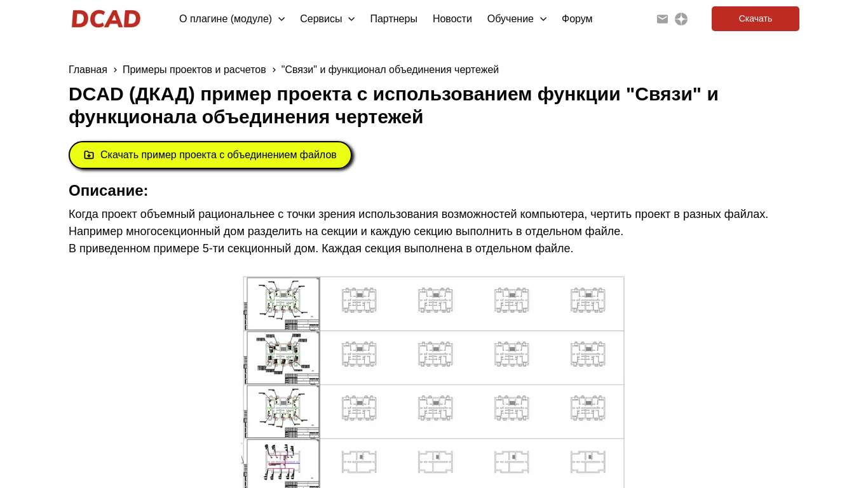
Task: Click the «"Связи" и функционал объединения чертежей» breadcrumb
Action: (390, 70)
